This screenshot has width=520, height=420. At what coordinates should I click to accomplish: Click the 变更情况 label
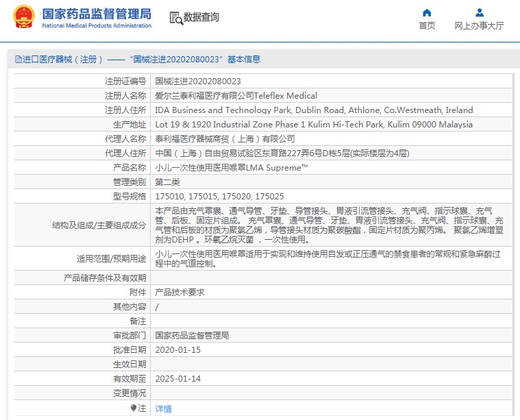click(129, 393)
